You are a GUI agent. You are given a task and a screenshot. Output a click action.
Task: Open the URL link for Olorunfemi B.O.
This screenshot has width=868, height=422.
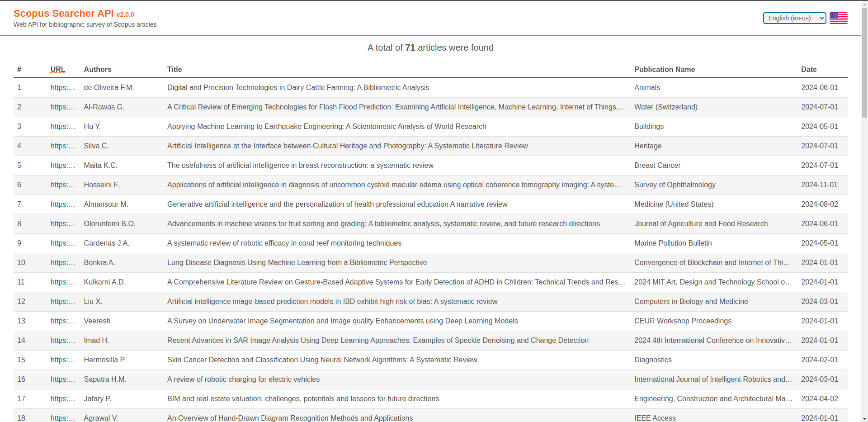coord(63,223)
